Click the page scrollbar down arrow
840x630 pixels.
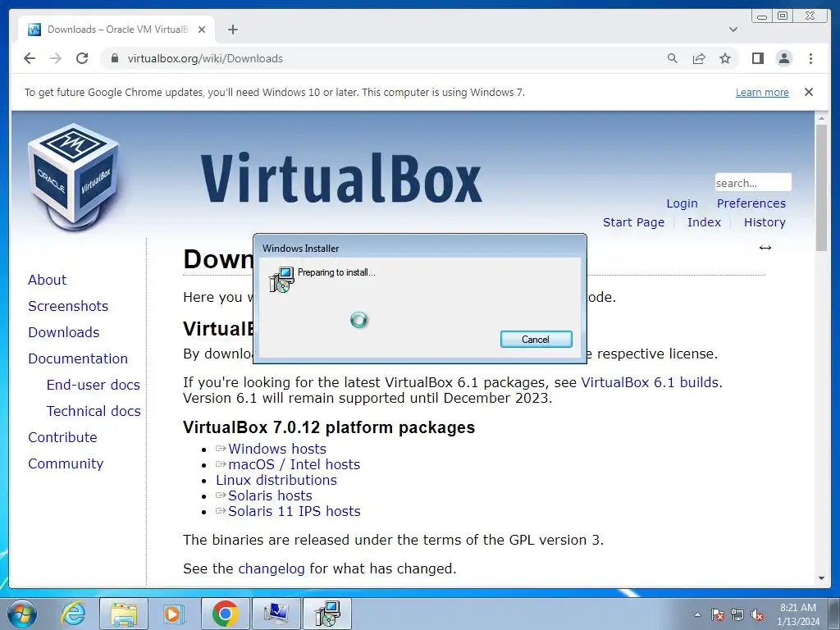click(x=821, y=578)
